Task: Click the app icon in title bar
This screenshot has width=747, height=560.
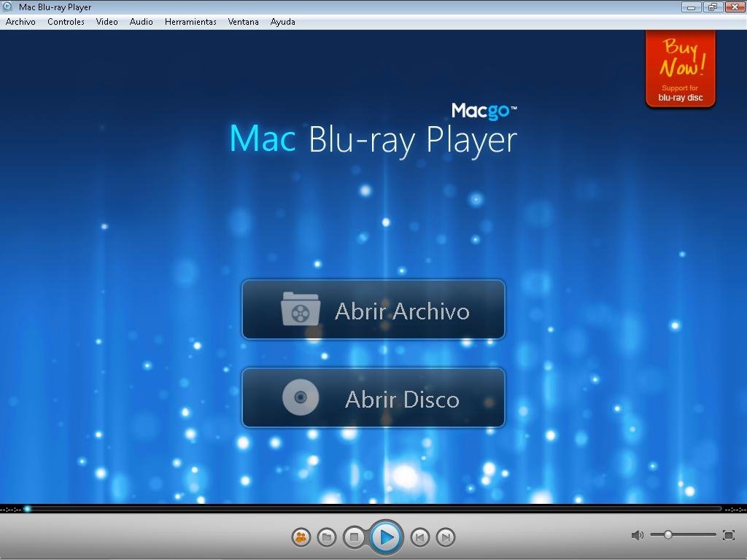Action: pos(7,7)
